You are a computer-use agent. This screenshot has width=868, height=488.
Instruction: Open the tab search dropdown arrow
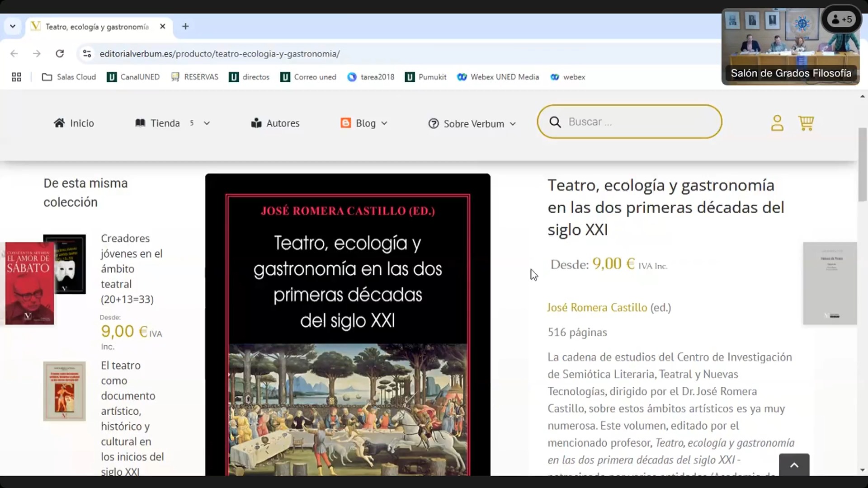tap(13, 26)
